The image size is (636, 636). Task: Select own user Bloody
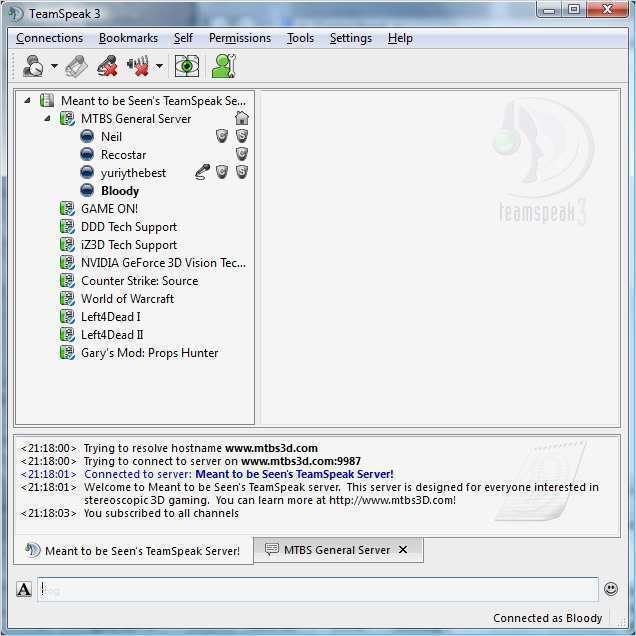(120, 191)
